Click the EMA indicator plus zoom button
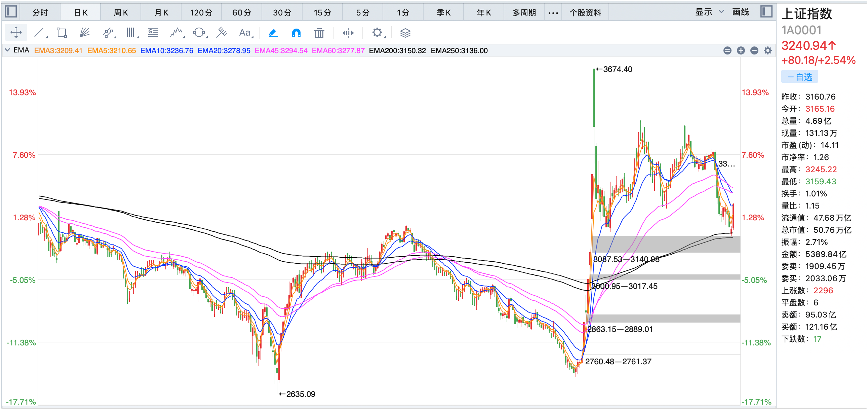 pos(741,50)
